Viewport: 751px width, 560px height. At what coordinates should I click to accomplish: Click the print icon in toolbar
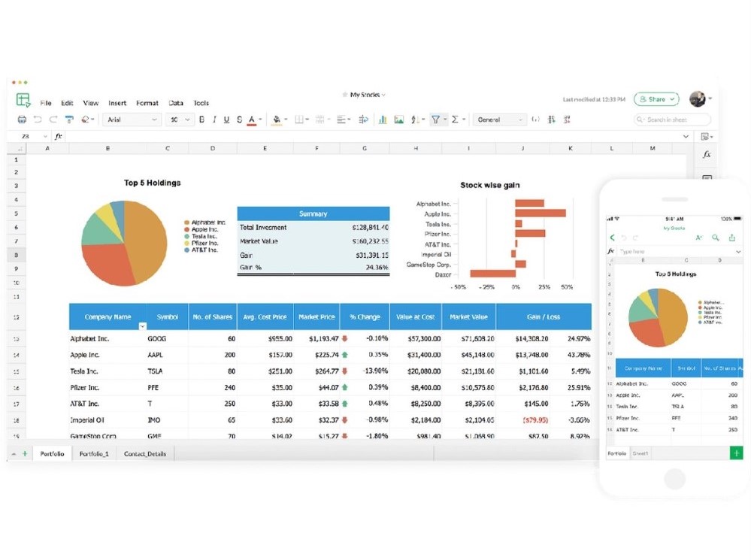point(22,120)
